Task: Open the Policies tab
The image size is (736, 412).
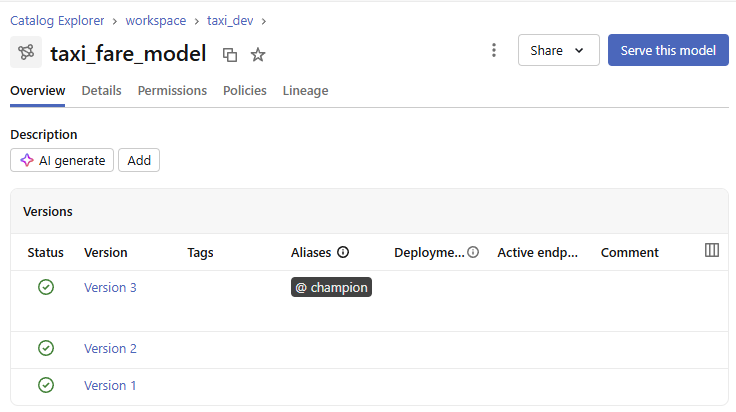Action: (x=245, y=91)
